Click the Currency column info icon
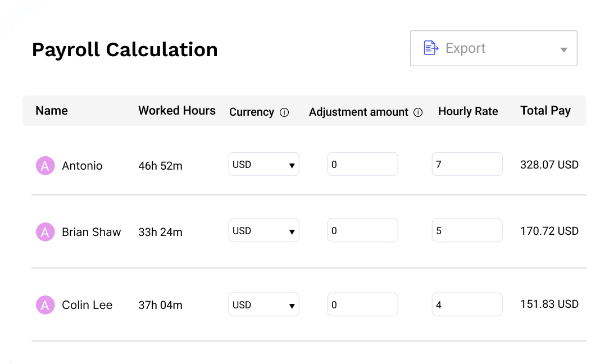Screen dimensions: 609x364 point(284,112)
